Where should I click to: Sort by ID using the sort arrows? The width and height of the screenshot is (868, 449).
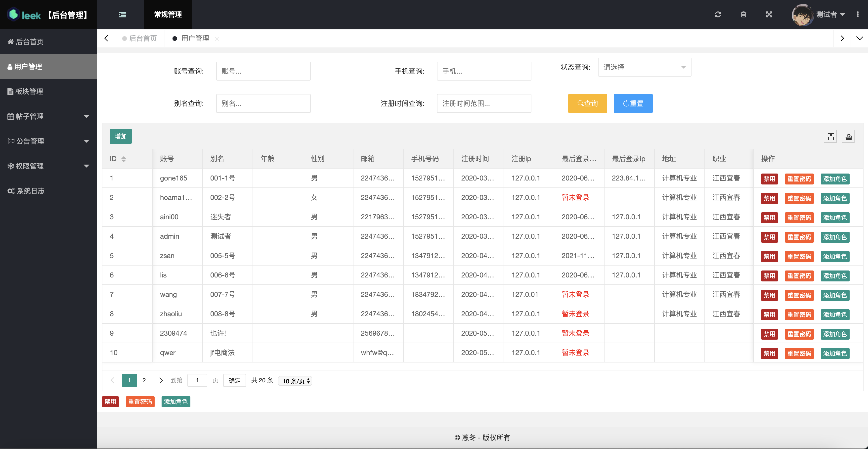[124, 159]
